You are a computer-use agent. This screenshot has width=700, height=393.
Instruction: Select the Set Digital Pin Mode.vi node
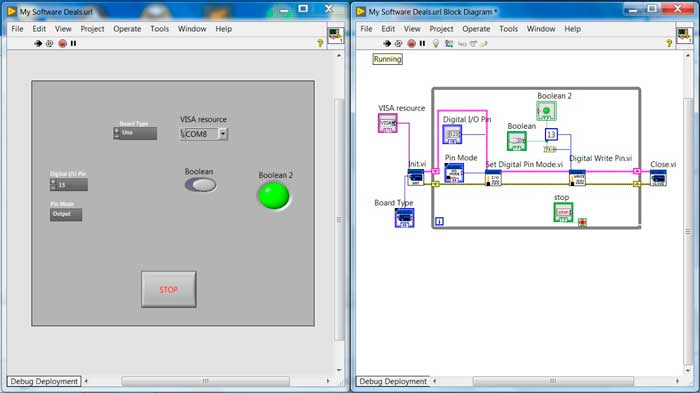(x=493, y=178)
